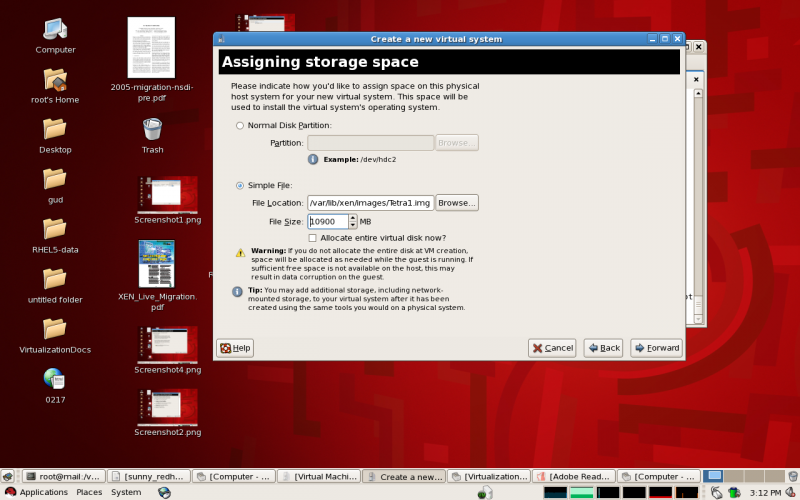Image resolution: width=800 pixels, height=500 pixels.
Task: Select the 0217 web document icon
Action: (55, 380)
